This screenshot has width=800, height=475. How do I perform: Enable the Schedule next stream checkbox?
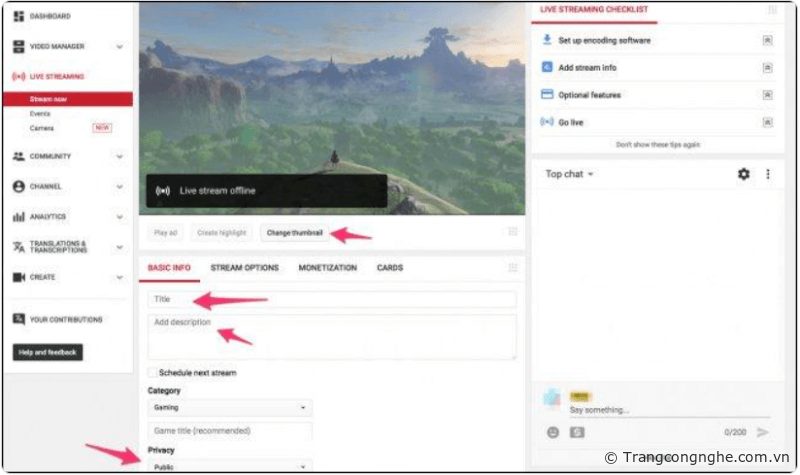coord(152,373)
